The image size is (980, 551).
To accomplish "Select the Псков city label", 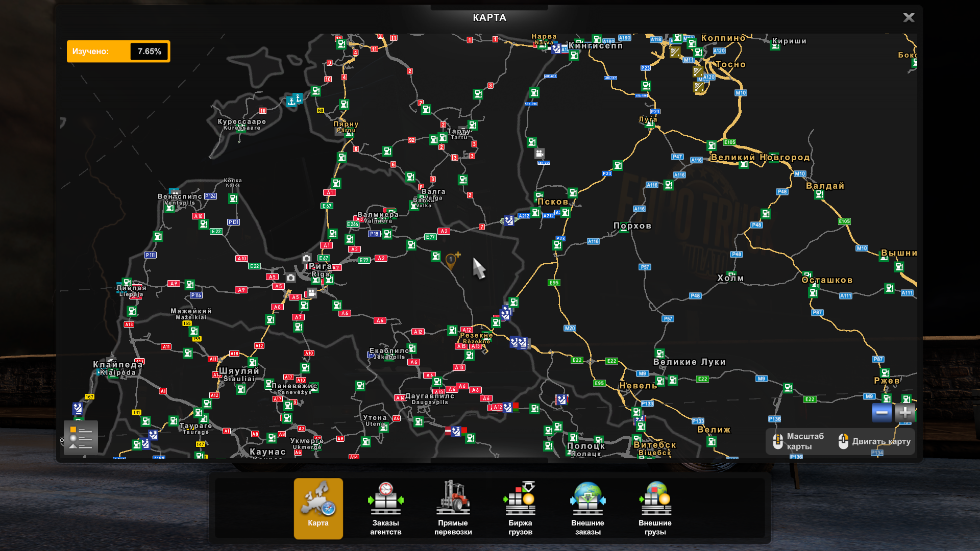I will [553, 202].
